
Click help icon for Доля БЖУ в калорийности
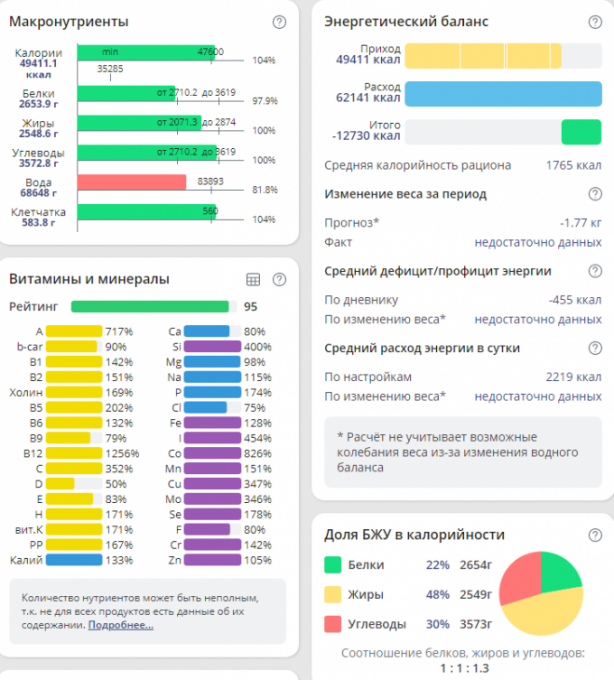click(595, 535)
